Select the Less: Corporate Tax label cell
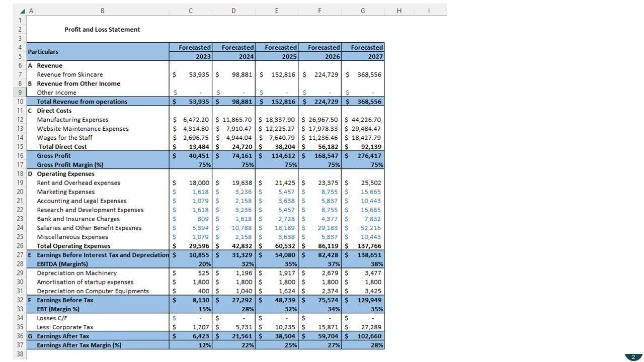Viewport: 644px width, 362px height. (65, 327)
